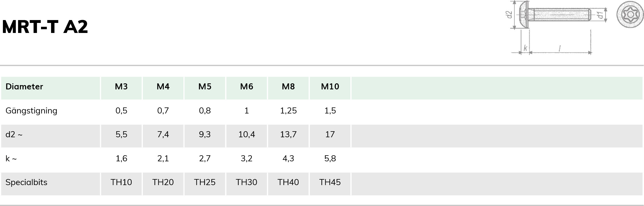Screen dimensions: 644x206
Task: Click the Torx screw head diagram
Action: click(630, 14)
